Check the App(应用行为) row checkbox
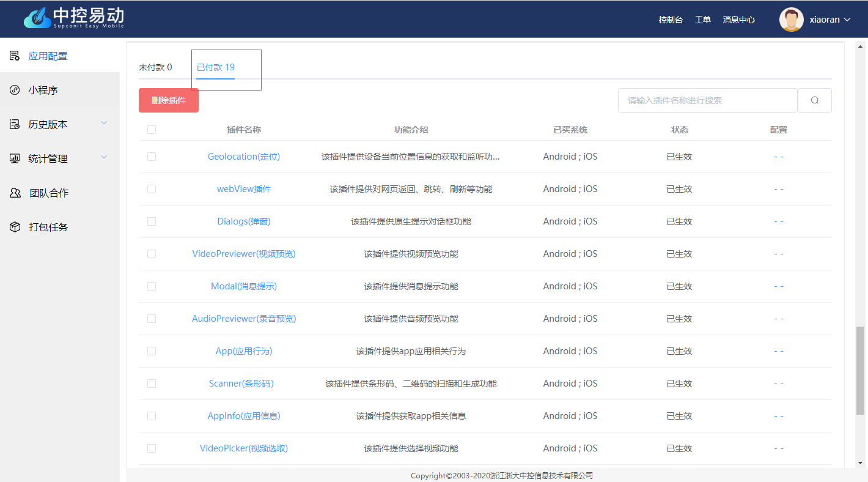The image size is (868, 482). click(152, 351)
